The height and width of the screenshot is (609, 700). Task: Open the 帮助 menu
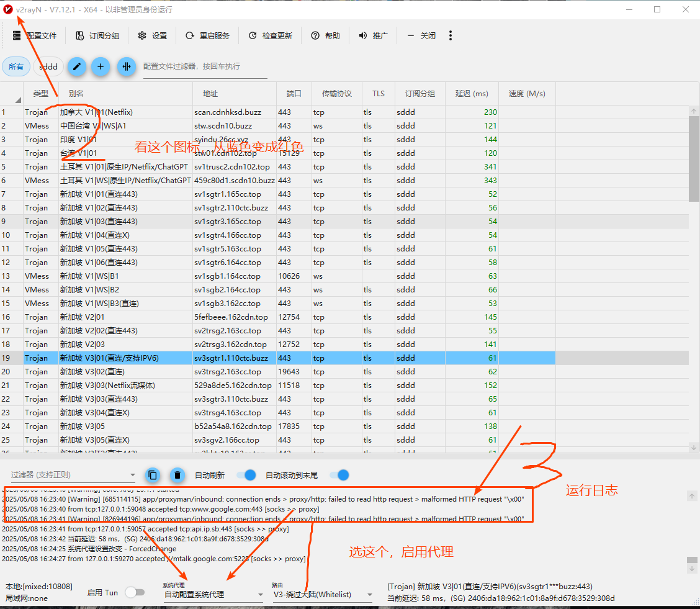(325, 36)
